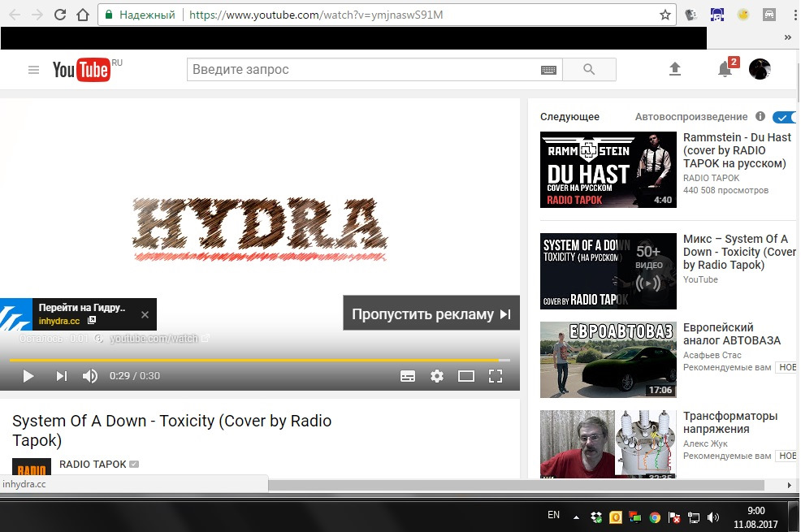The image size is (801, 532).
Task: Toggle the Autoplay switch
Action: click(x=784, y=117)
